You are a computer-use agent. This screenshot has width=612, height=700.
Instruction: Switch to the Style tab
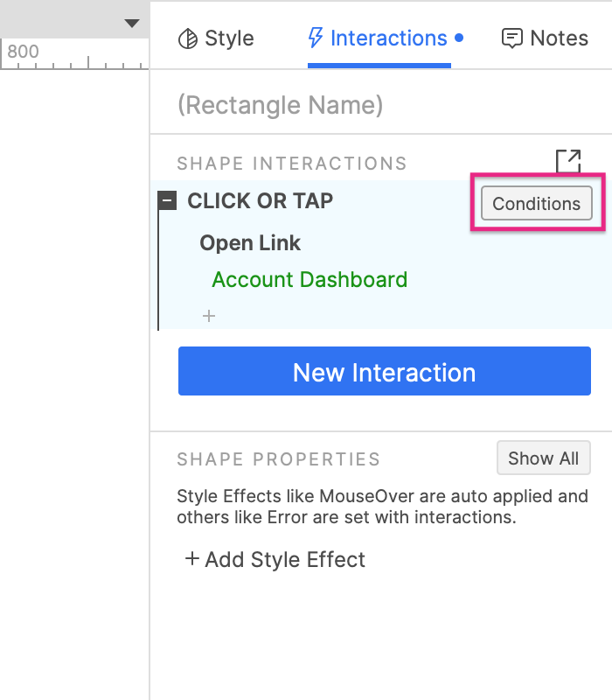[x=216, y=38]
